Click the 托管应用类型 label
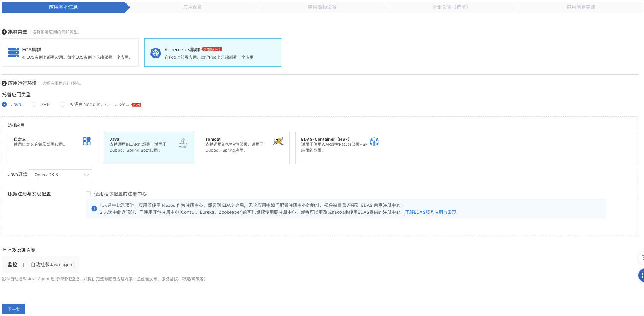Screen dimensions: 644x316 (16, 95)
